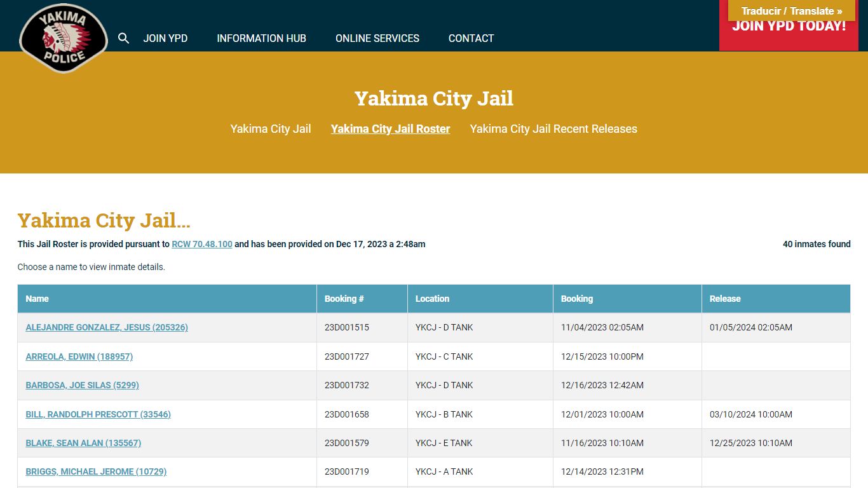
Task: Select booking number 23D001658
Action: (x=347, y=414)
